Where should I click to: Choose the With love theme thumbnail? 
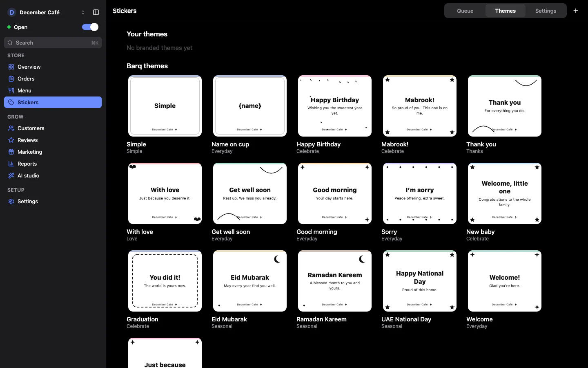click(165, 193)
